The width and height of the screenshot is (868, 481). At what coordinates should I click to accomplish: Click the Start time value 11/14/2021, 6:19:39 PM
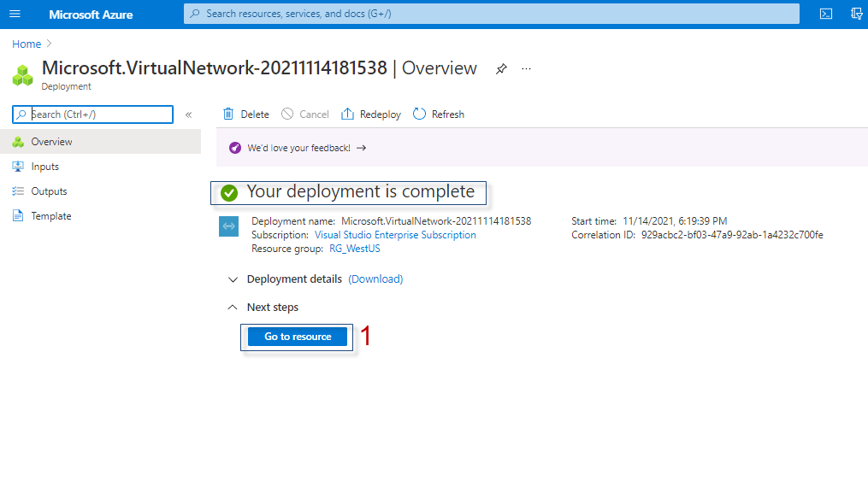(675, 221)
